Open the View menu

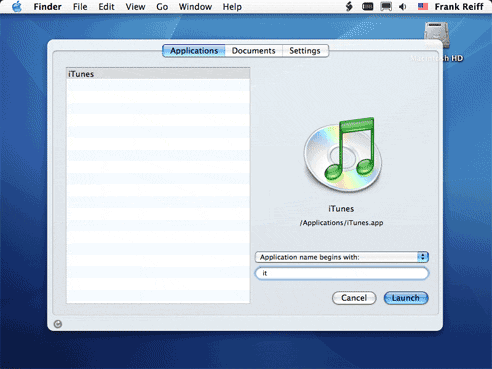pyautogui.click(x=135, y=7)
